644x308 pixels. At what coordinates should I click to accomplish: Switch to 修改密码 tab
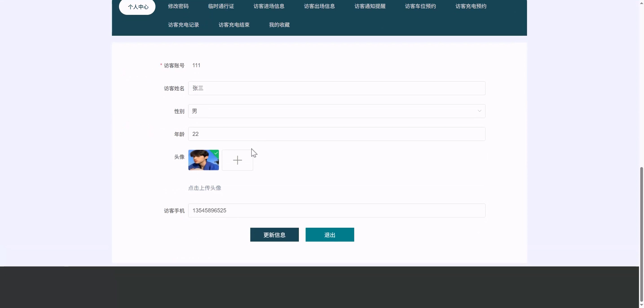tap(178, 6)
